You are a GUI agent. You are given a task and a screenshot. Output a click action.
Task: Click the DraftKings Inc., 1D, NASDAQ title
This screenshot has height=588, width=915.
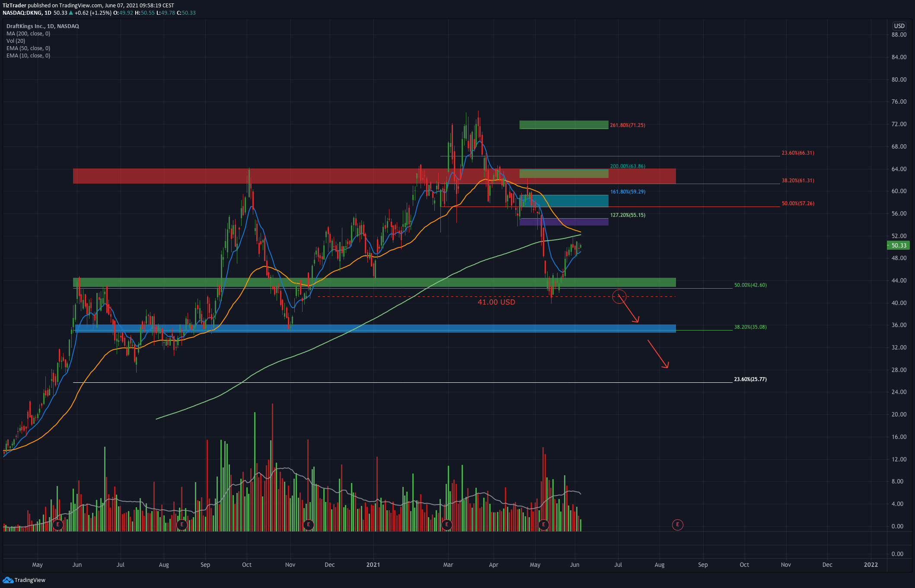pos(42,26)
